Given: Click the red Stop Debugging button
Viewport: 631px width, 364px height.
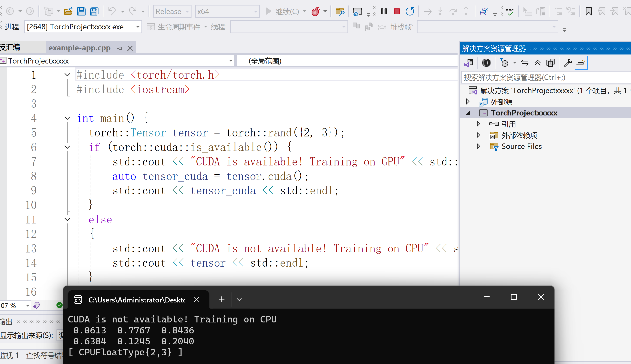Looking at the screenshot, I should click(397, 12).
